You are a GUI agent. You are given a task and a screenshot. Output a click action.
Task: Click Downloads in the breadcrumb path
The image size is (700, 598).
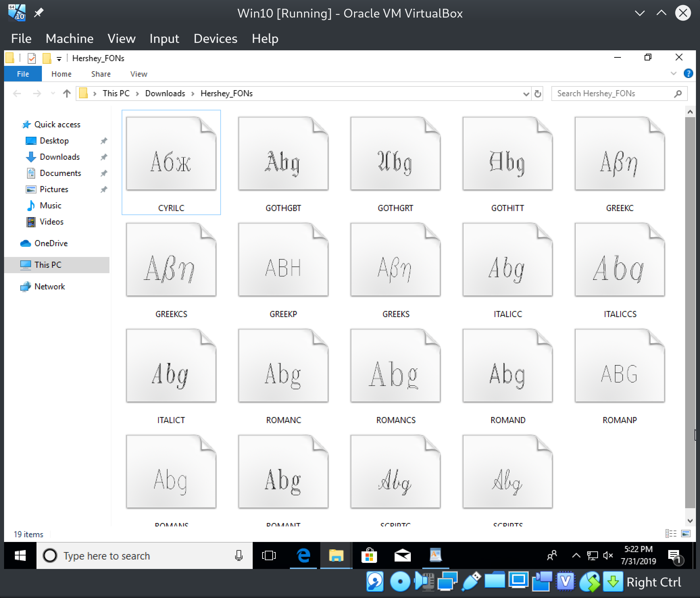click(x=165, y=94)
